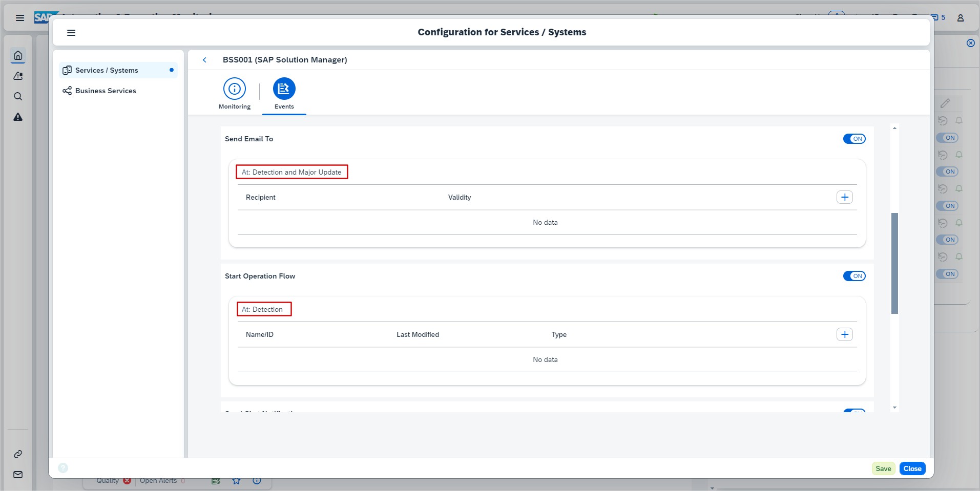Toggle the Send Email To switch
980x491 pixels.
(854, 139)
